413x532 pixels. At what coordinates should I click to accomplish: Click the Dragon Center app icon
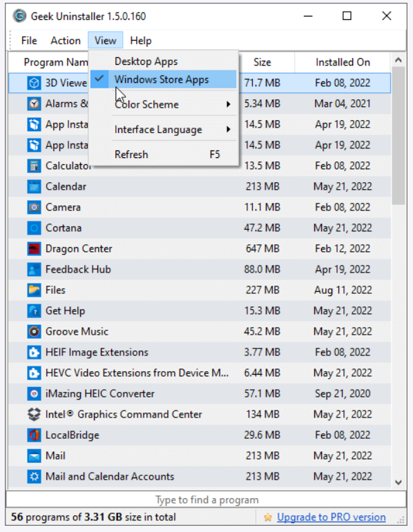[x=34, y=248]
